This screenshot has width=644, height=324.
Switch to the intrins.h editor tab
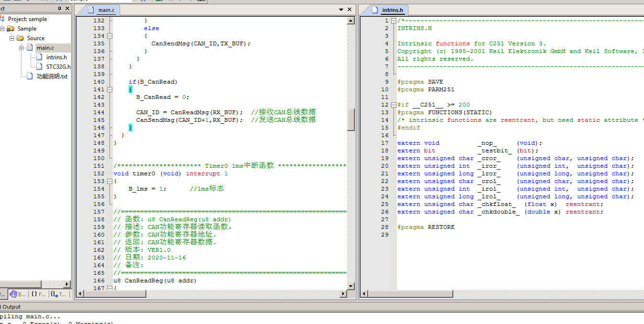point(393,10)
